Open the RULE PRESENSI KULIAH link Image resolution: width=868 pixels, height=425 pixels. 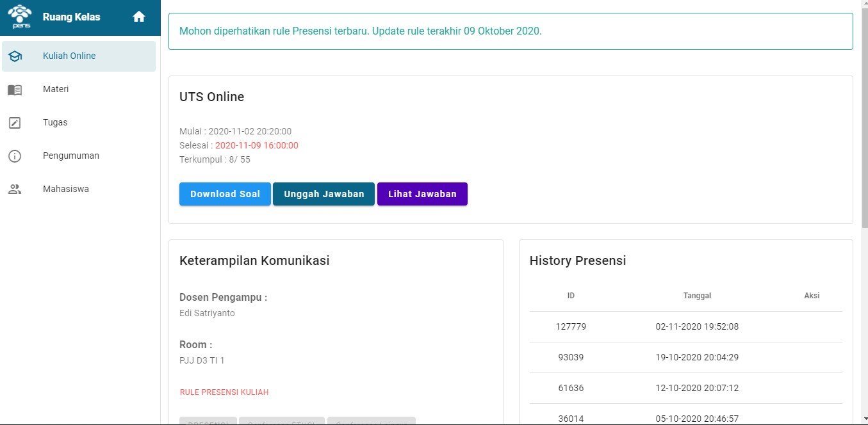[224, 392]
